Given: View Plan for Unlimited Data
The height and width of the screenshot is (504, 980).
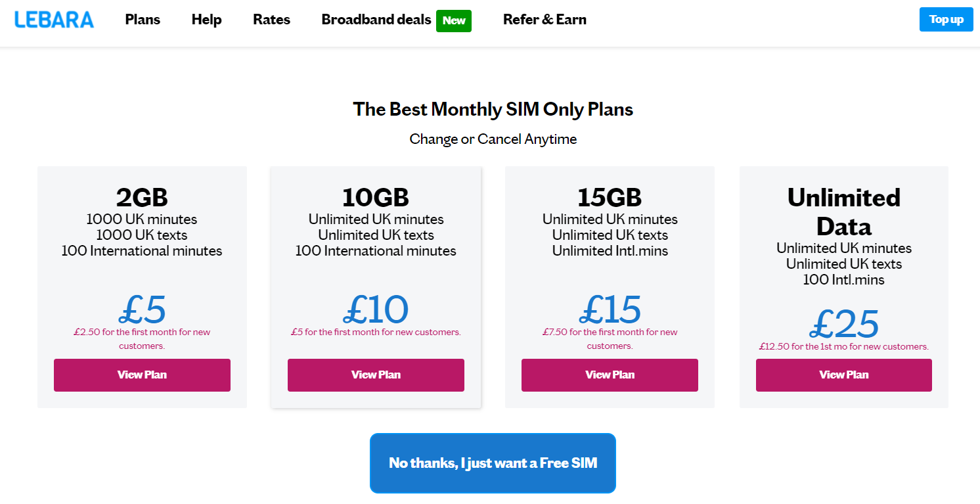Looking at the screenshot, I should click(x=844, y=375).
